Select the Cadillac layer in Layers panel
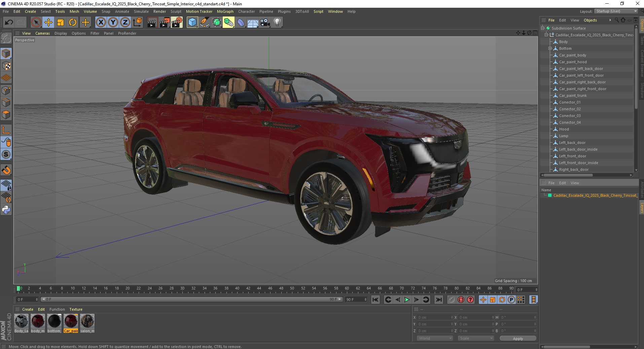The height and width of the screenshot is (349, 644). [x=595, y=195]
